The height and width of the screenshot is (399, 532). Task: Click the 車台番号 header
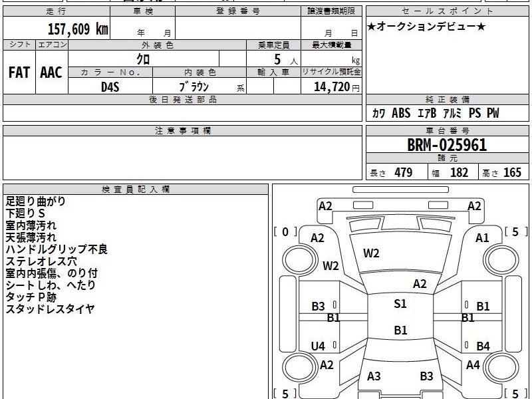(x=447, y=130)
